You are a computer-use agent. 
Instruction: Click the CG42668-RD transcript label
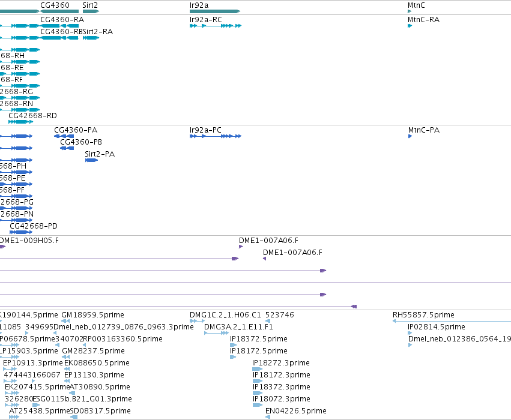[x=32, y=116]
